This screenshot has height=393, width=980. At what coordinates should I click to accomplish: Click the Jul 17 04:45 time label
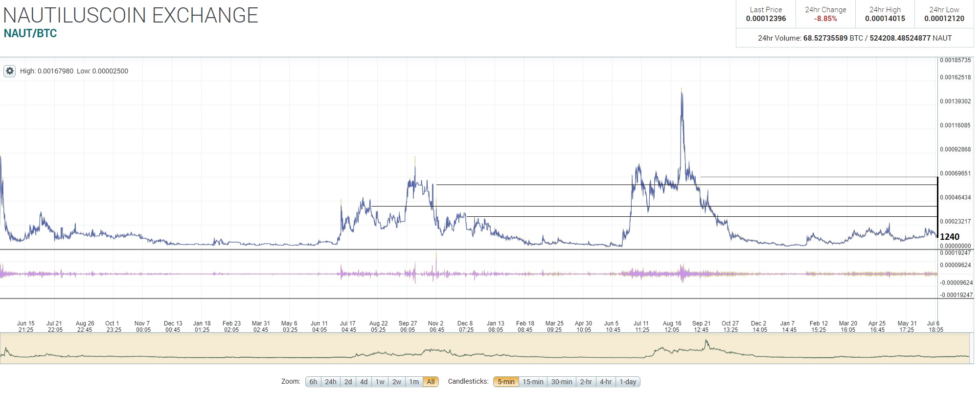pos(348,326)
